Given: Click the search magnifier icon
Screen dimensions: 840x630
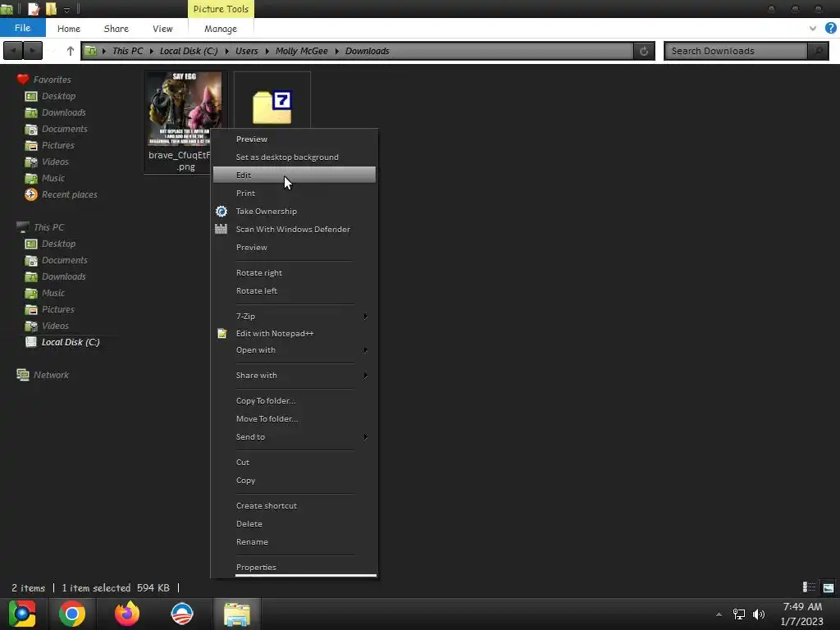Looking at the screenshot, I should [818, 51].
